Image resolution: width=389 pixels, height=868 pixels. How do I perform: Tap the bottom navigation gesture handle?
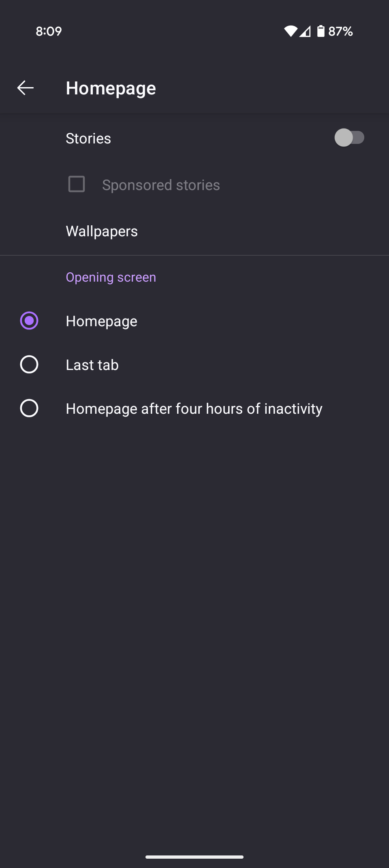pyautogui.click(x=194, y=857)
